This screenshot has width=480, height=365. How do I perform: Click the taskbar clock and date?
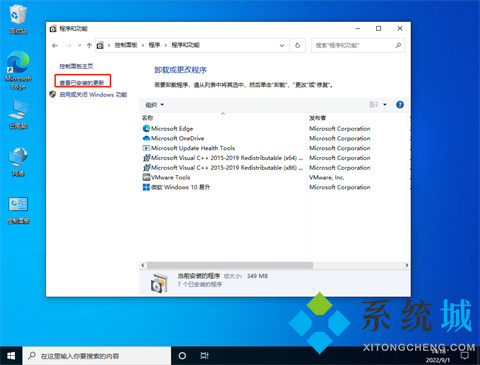point(438,356)
